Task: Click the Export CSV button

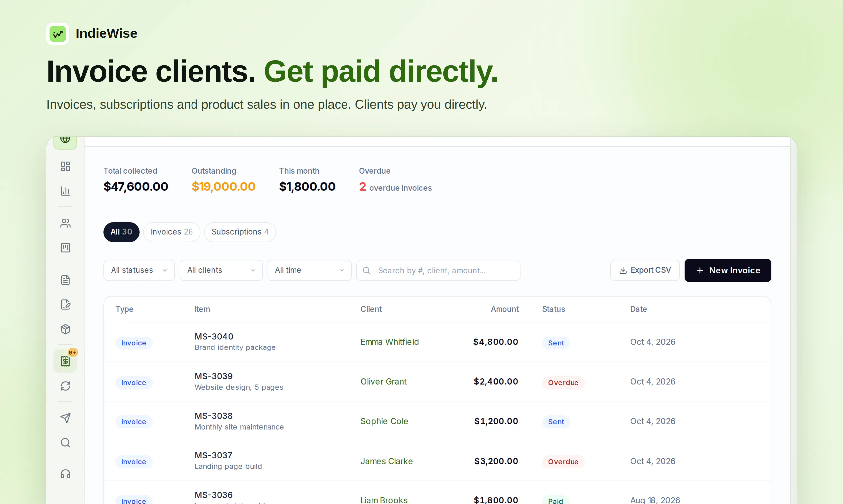Action: coord(645,270)
